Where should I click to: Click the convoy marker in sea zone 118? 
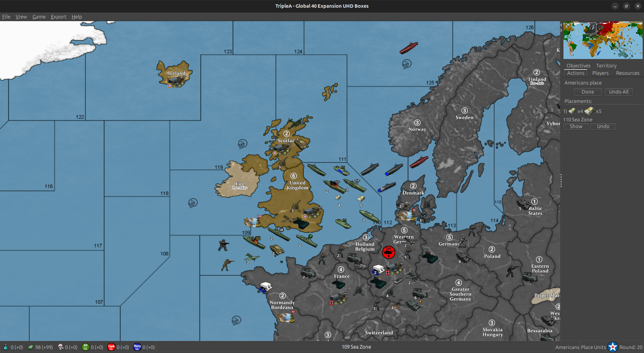(x=193, y=203)
